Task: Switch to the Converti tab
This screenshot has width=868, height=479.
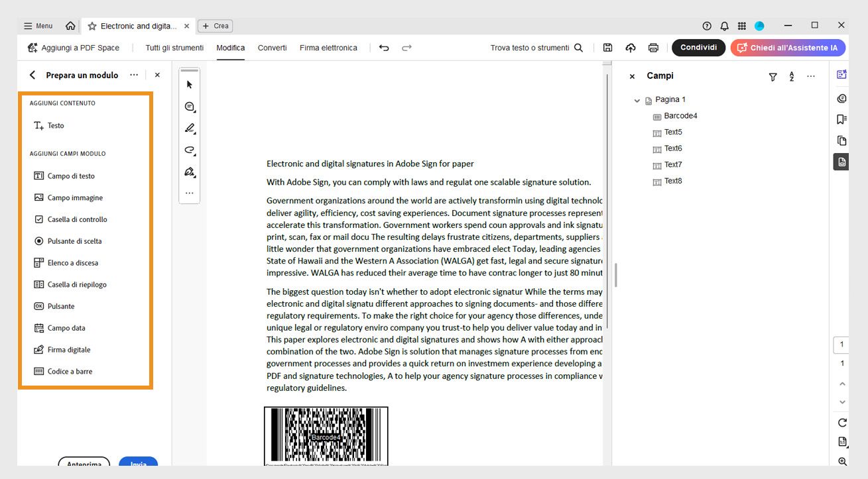Action: [272, 48]
